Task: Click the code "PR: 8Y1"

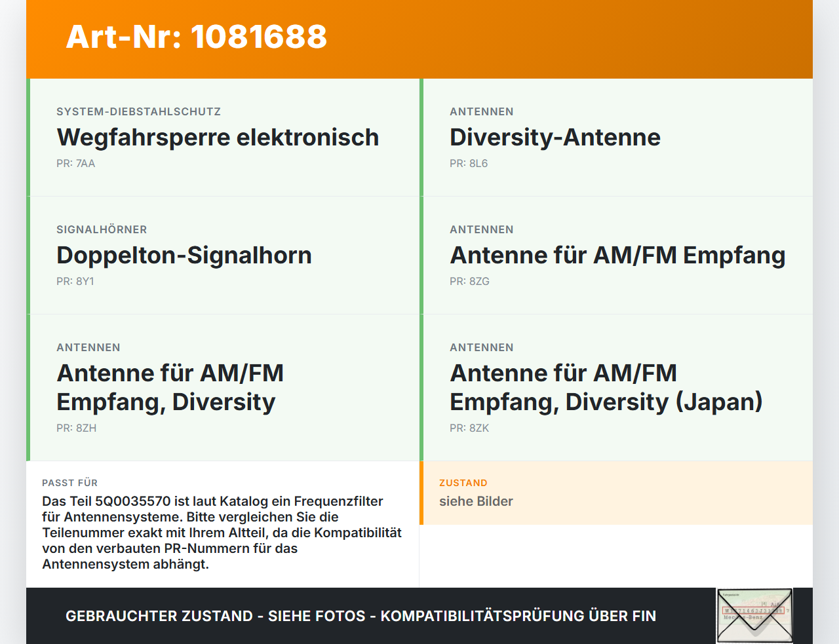Action: pyautogui.click(x=75, y=281)
